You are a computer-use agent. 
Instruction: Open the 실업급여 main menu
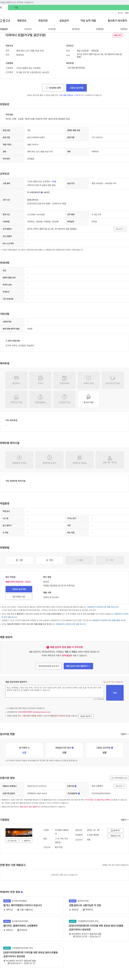coord(64,21)
